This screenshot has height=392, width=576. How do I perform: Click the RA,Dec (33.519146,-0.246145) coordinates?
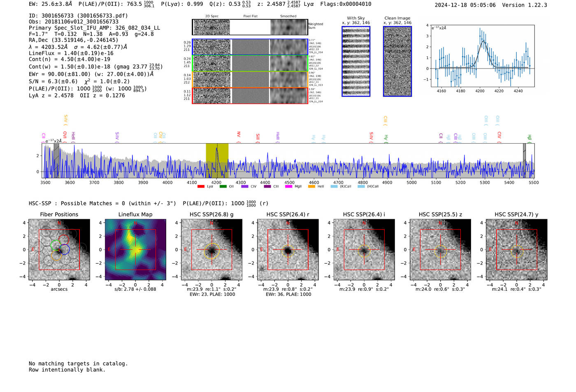(x=73, y=40)
